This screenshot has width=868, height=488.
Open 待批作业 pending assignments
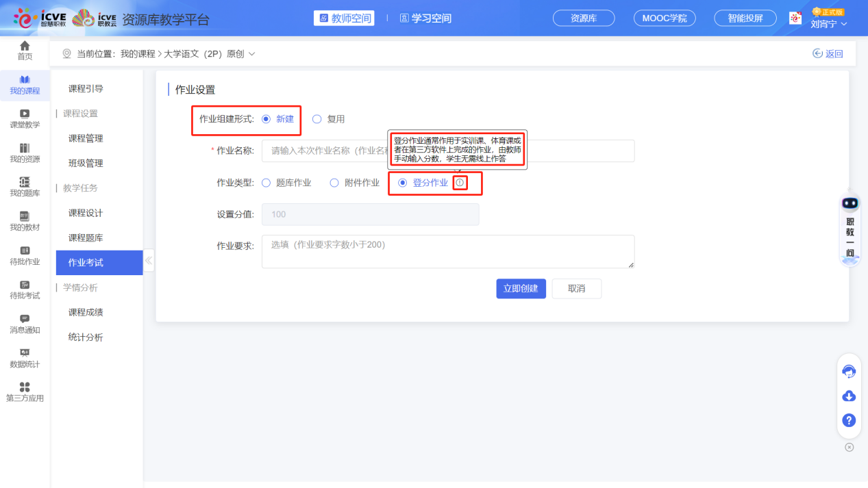(x=25, y=255)
